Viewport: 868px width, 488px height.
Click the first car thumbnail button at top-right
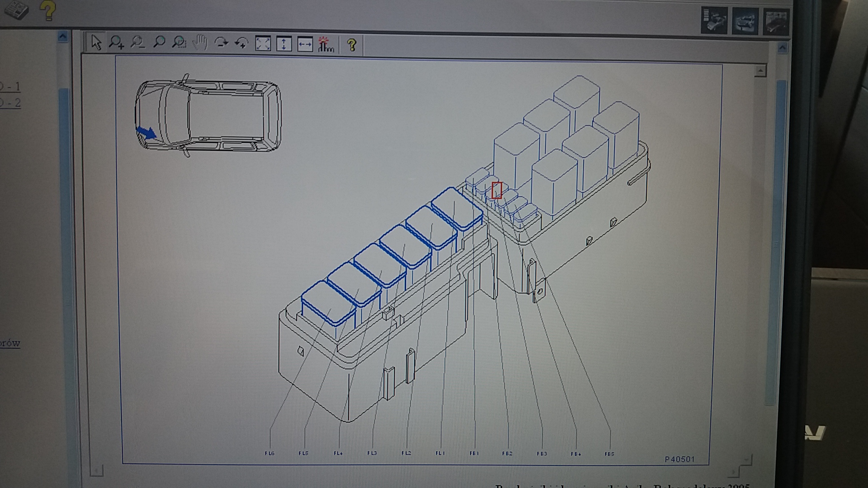click(x=714, y=20)
